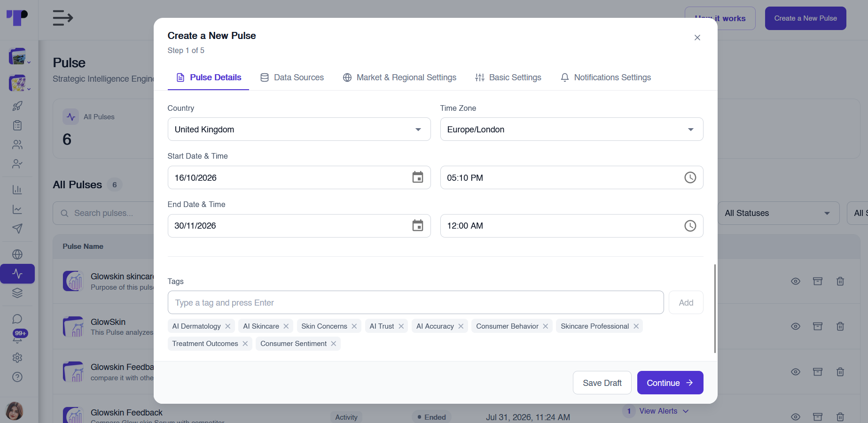Remove the AI Dermatology tag

pyautogui.click(x=228, y=326)
